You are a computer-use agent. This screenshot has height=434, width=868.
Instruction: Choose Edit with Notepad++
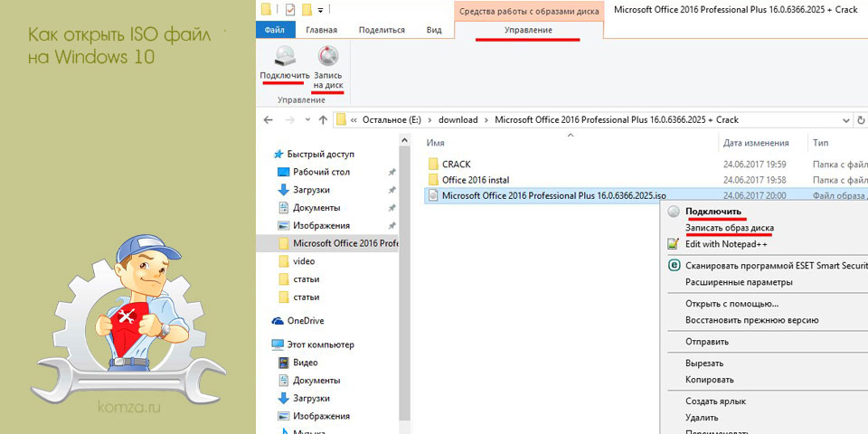pos(726,243)
